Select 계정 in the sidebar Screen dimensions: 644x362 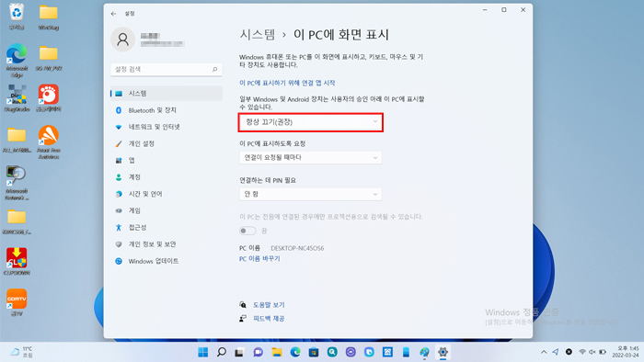(167, 177)
